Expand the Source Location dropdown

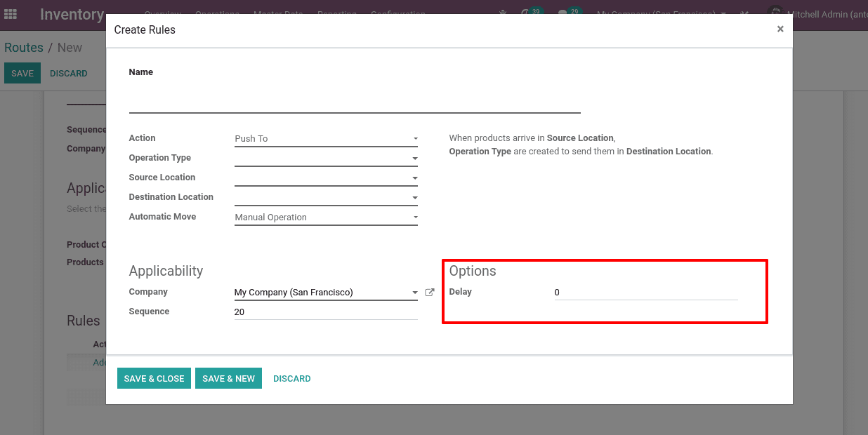click(x=326, y=178)
